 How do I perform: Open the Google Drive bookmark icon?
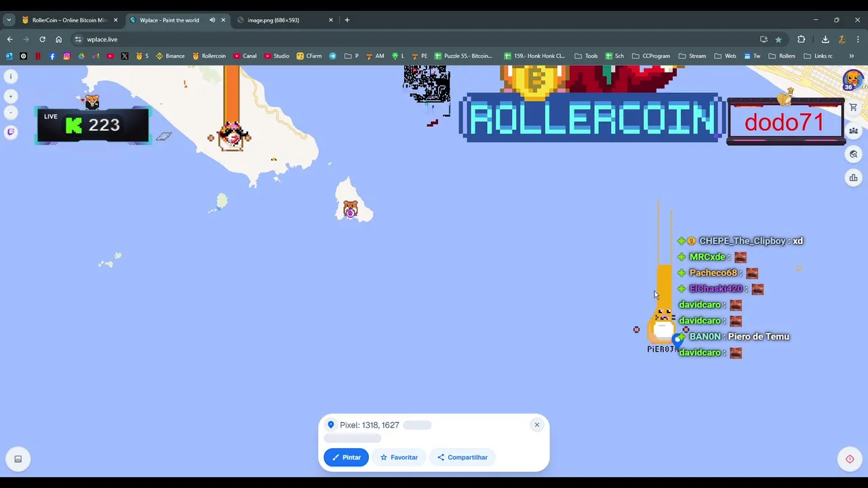pyautogui.click(x=81, y=56)
